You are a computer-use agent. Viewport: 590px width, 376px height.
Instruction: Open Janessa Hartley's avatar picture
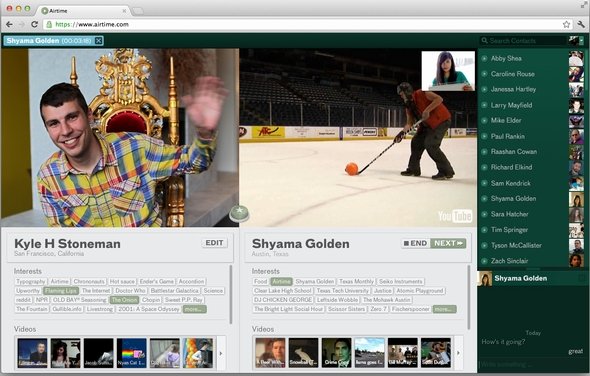pos(576,90)
